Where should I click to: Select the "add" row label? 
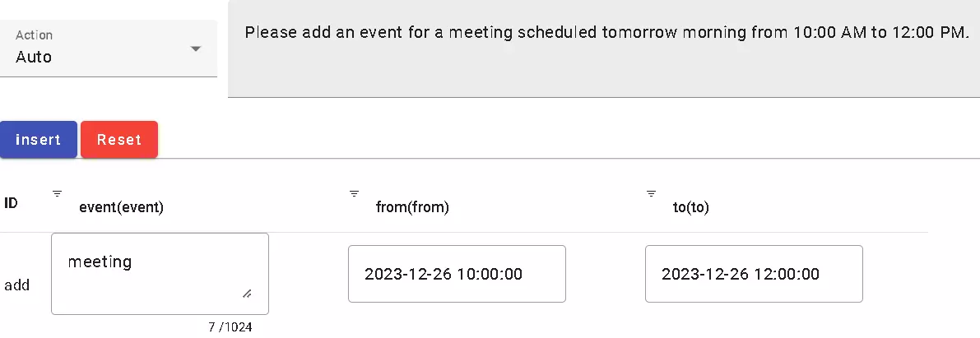pyautogui.click(x=17, y=285)
